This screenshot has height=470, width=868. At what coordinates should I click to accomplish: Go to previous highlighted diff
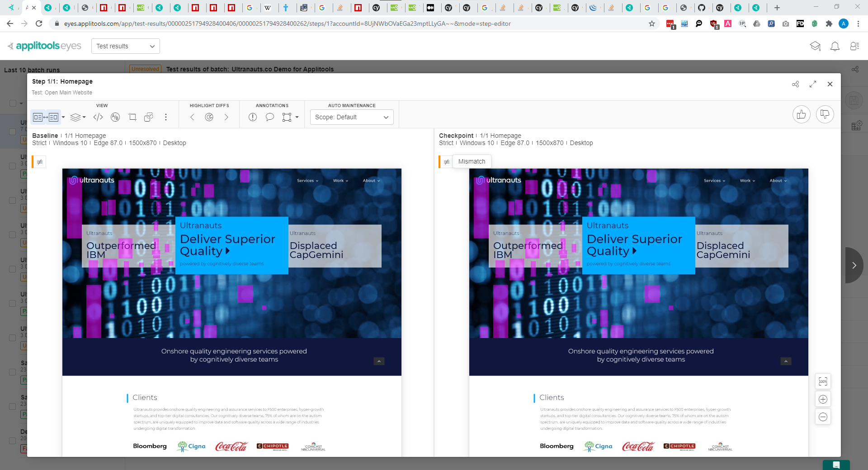pyautogui.click(x=192, y=117)
